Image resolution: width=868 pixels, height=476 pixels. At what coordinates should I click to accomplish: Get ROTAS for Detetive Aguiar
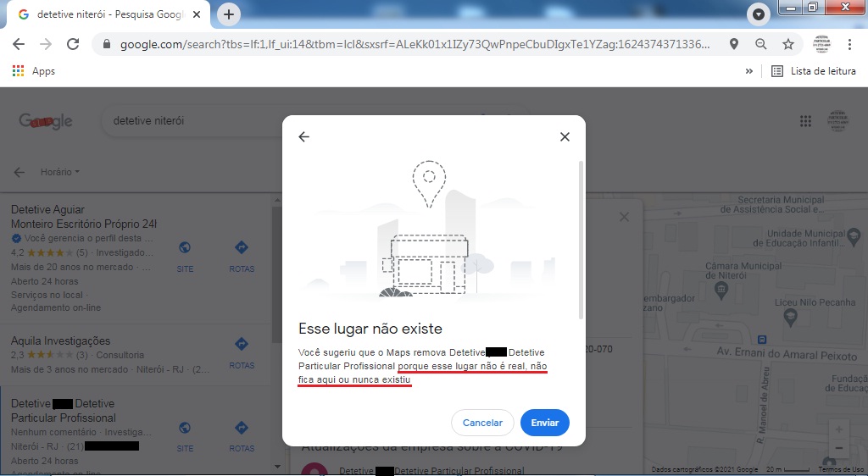242,257
